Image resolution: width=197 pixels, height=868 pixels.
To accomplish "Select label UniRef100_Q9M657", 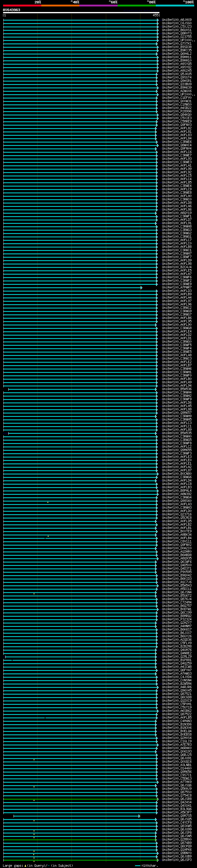I will tap(177, 412).
